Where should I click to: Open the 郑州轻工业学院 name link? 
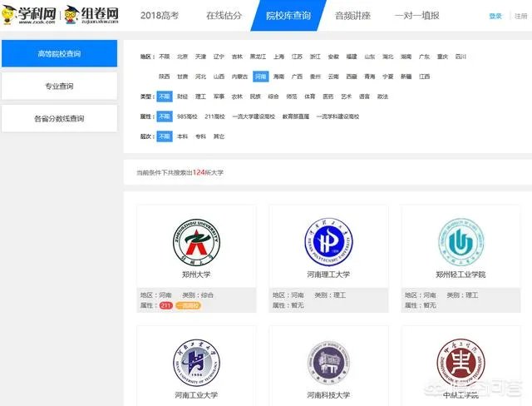[461, 275]
